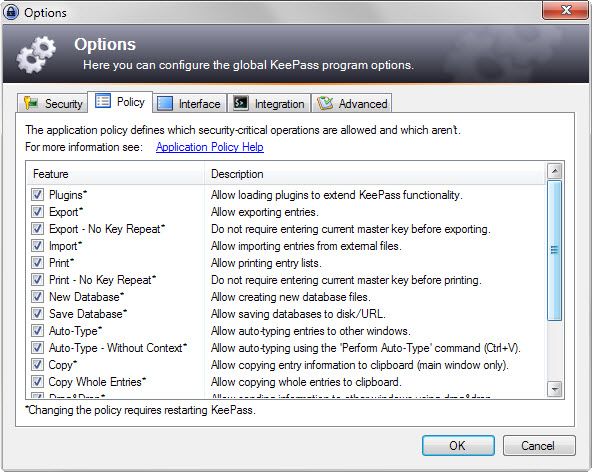The image size is (592, 472).
Task: Open the Security tab
Action: (x=52, y=103)
